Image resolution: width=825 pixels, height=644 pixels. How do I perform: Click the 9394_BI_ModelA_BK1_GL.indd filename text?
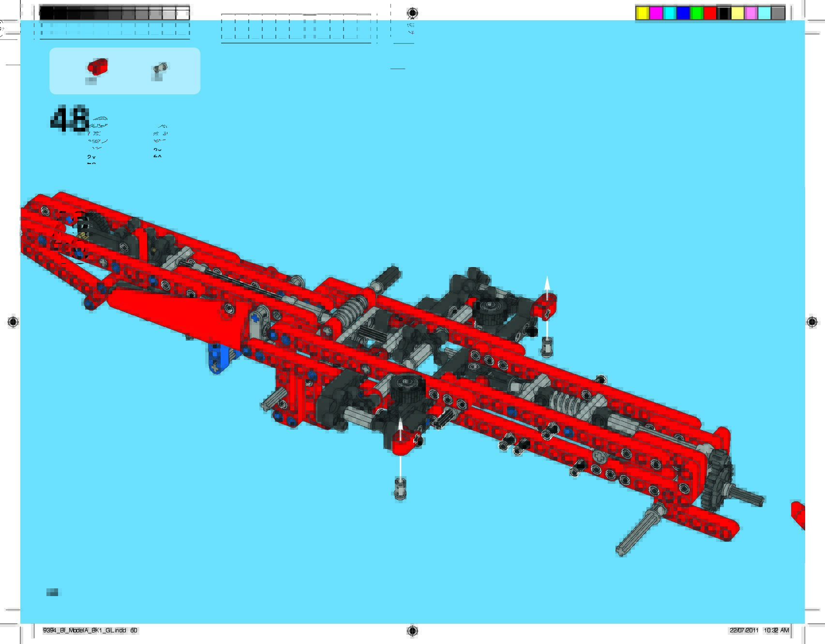[85, 630]
